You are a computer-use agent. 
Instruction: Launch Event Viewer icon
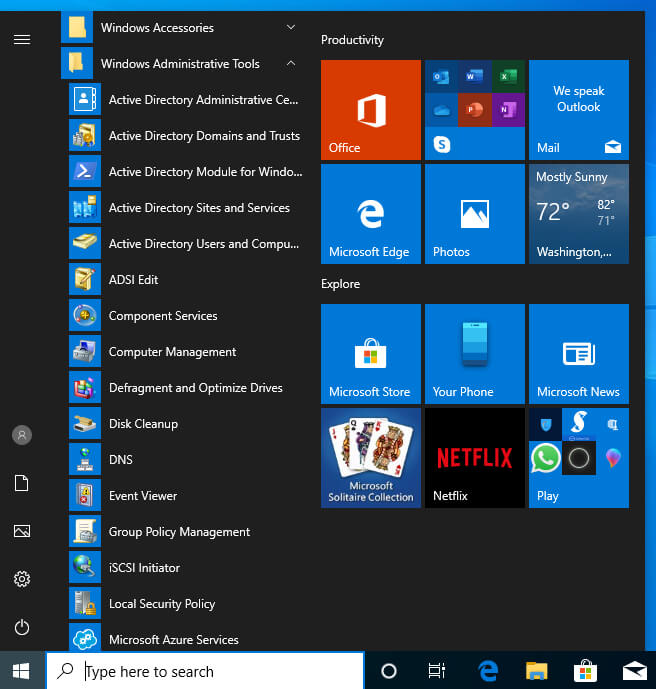(x=85, y=496)
